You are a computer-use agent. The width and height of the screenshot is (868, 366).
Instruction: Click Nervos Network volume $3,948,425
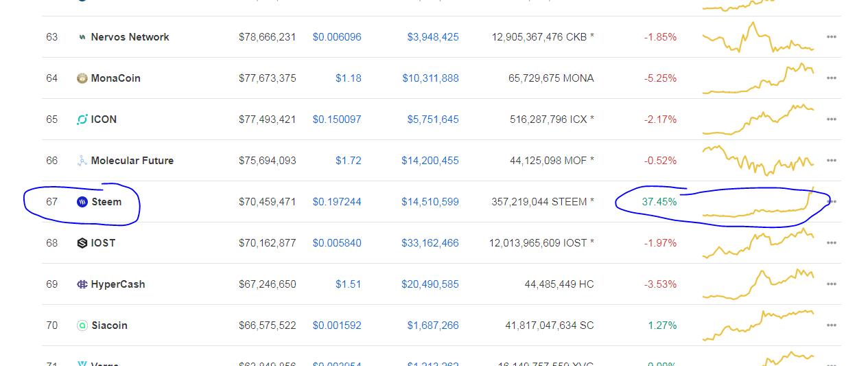click(x=433, y=37)
